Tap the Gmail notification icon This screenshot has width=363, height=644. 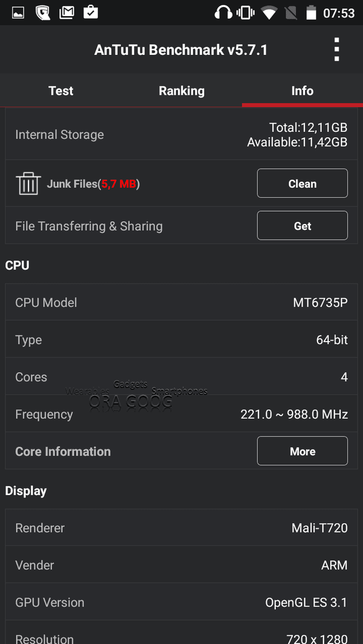[67, 13]
